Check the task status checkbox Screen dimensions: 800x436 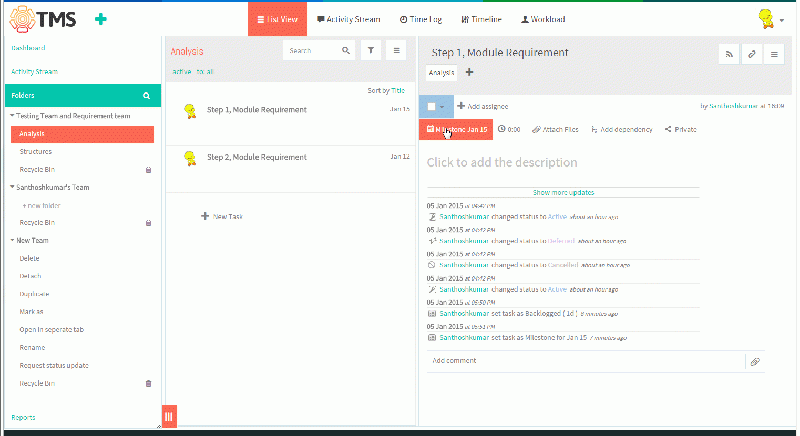(x=431, y=107)
